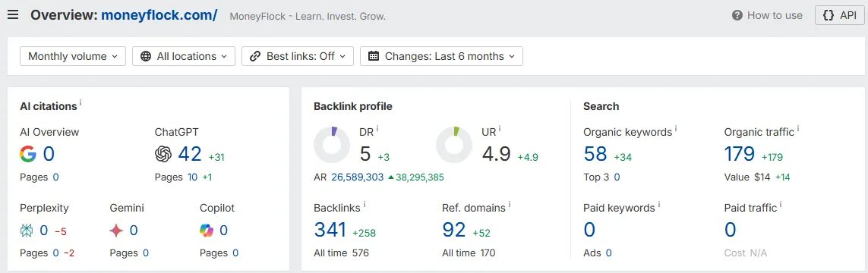Click the AI Overview Pages value 0

pos(56,177)
